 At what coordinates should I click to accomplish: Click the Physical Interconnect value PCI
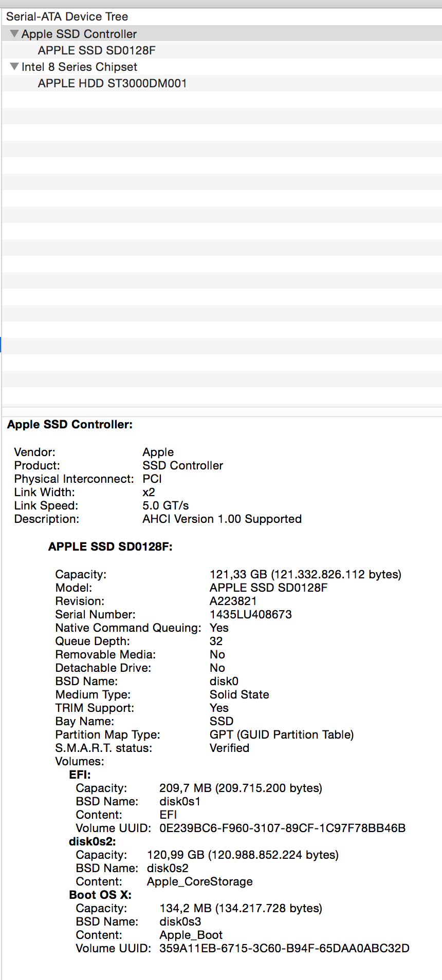(152, 479)
